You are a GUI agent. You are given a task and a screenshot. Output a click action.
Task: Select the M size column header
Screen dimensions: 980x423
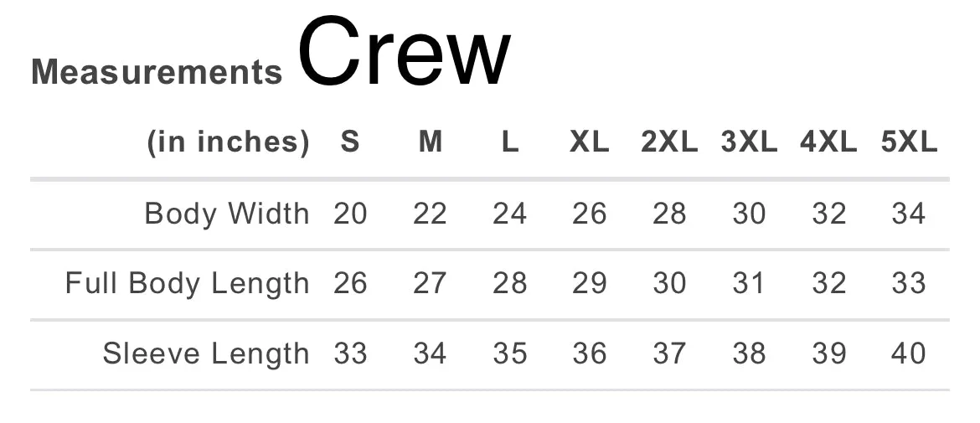click(430, 142)
